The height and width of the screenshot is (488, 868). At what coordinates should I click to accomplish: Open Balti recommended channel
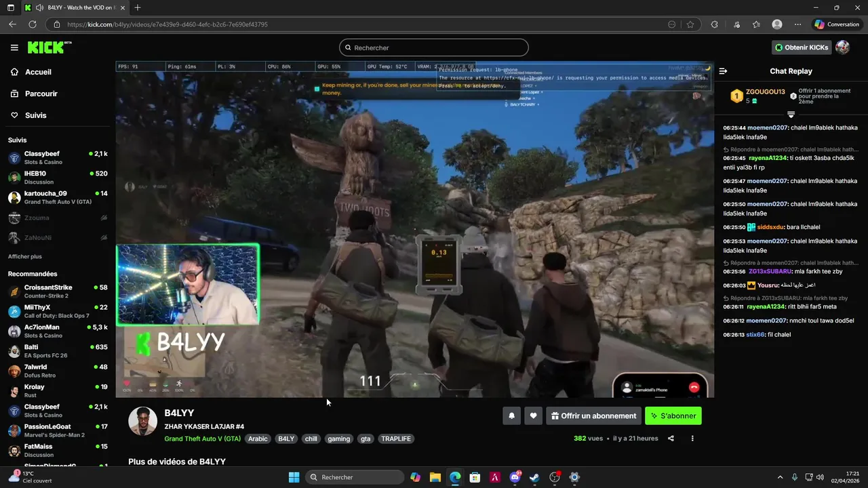click(x=58, y=351)
